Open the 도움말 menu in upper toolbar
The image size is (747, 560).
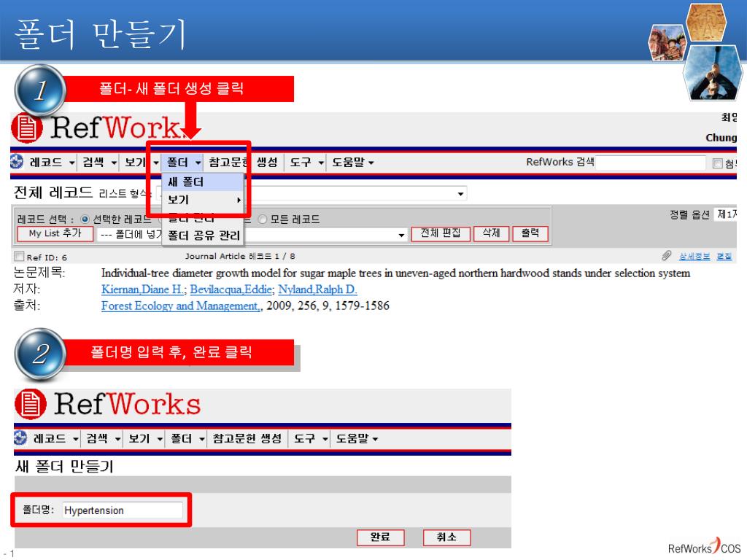point(352,162)
